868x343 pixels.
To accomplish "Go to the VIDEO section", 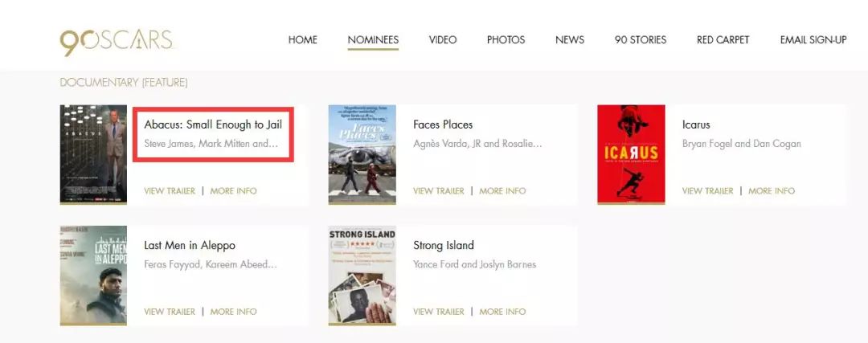I will click(443, 40).
